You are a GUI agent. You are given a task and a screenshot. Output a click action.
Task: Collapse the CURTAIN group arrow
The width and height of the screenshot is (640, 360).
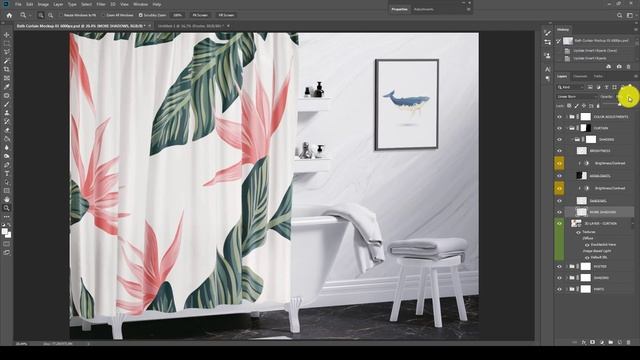coord(567,128)
